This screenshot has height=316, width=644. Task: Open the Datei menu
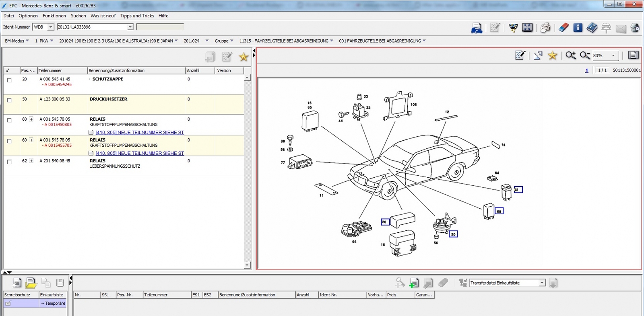[x=9, y=16]
